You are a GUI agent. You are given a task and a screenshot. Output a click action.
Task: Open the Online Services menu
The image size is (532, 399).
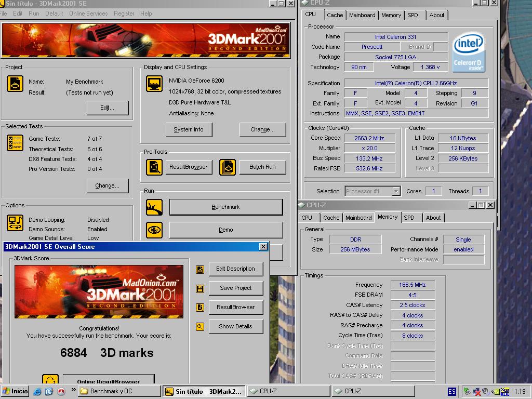click(x=88, y=14)
